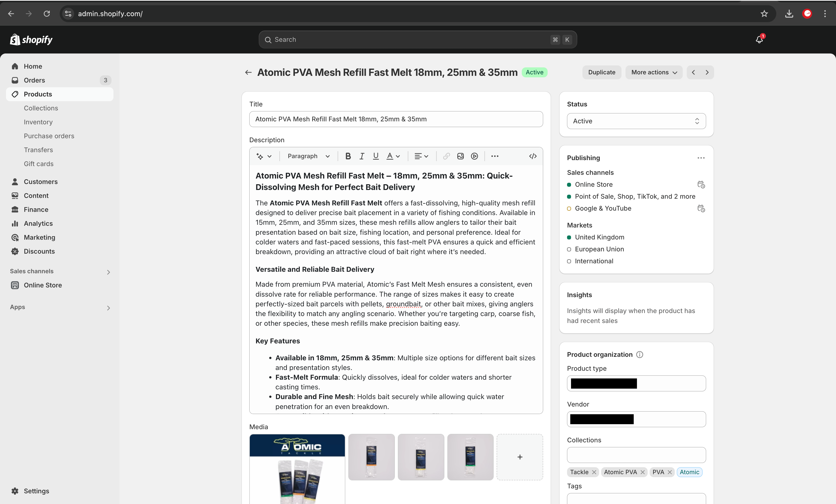Open the notifications bell

[x=759, y=39]
